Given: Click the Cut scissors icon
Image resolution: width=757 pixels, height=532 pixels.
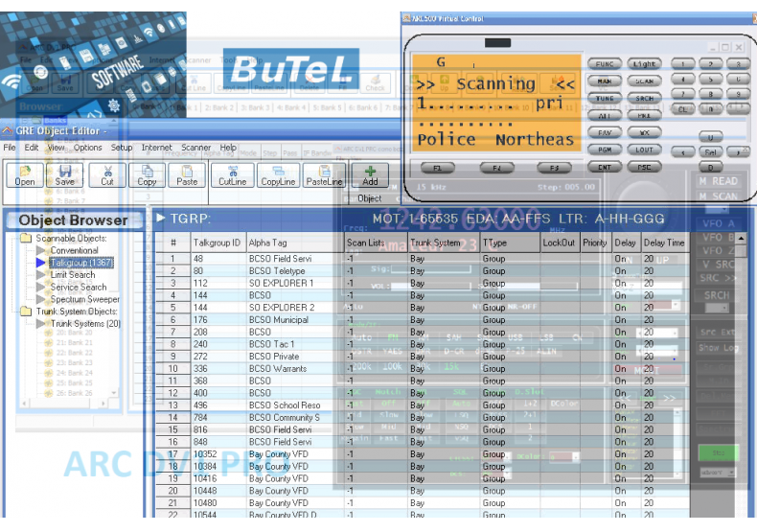Looking at the screenshot, I should point(106,173).
